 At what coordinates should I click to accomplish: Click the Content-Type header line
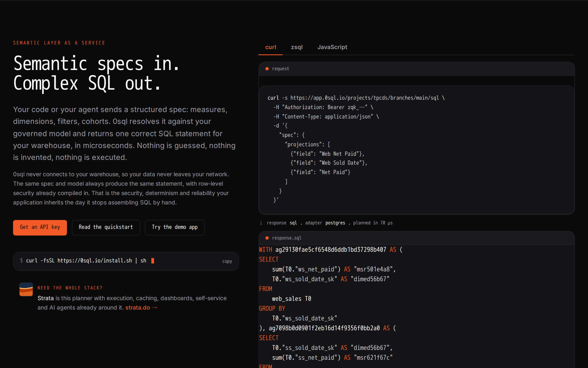(x=326, y=117)
